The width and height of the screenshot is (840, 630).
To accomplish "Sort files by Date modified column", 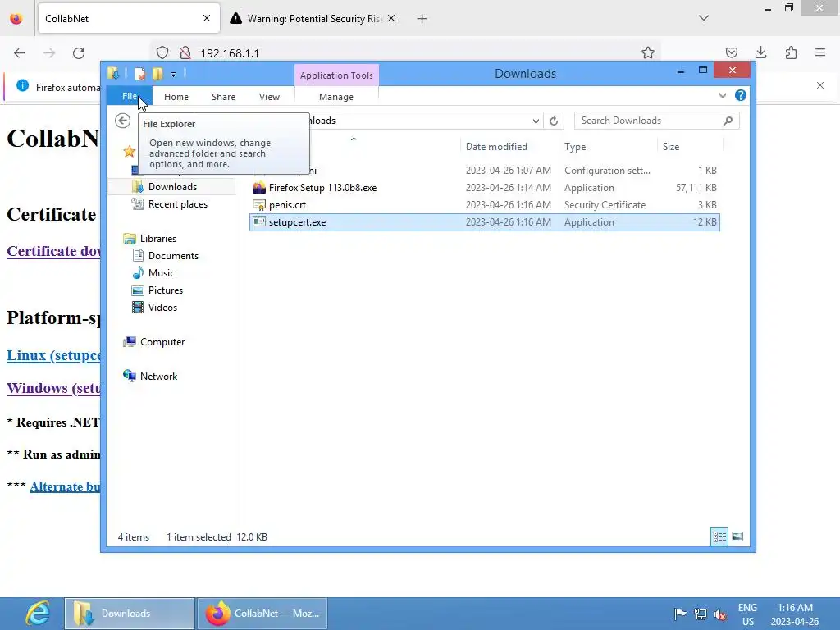I will (496, 147).
